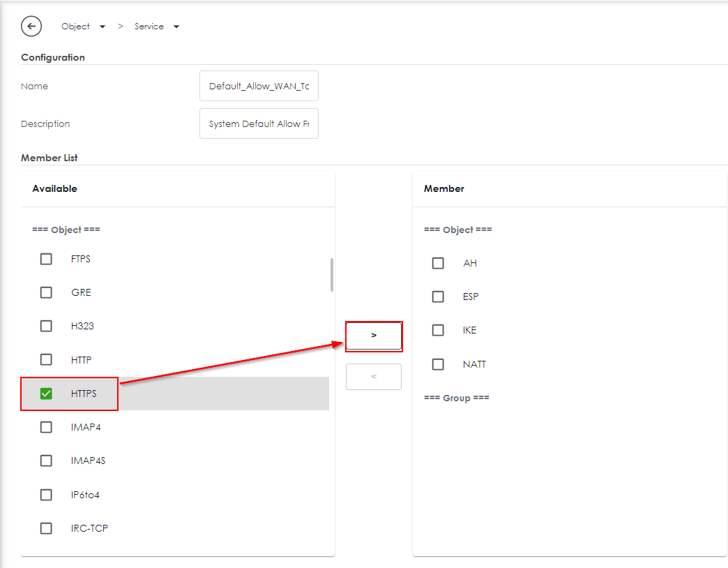Check the IP6to4 checkbox
The image size is (728, 568).
tap(46, 495)
